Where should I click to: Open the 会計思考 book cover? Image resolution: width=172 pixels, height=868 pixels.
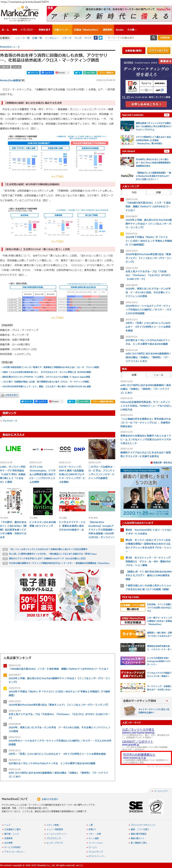coord(13,501)
